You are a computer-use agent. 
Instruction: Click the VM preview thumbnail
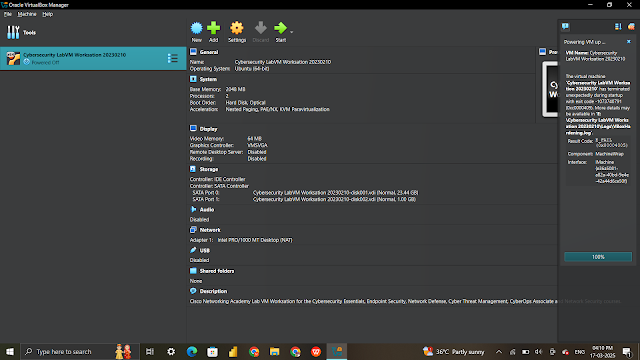[550, 89]
